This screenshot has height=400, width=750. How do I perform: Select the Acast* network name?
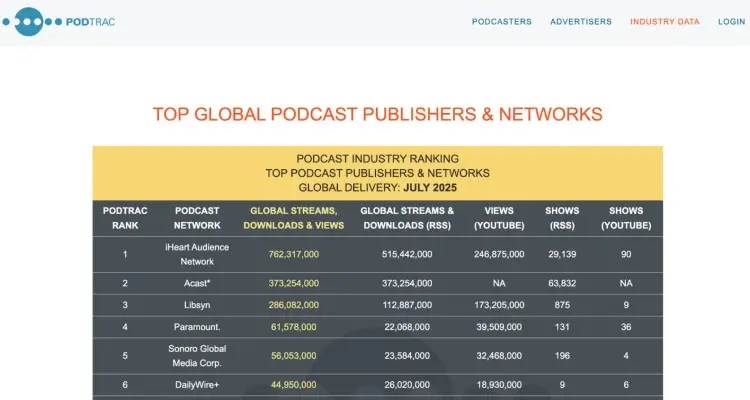(x=197, y=283)
